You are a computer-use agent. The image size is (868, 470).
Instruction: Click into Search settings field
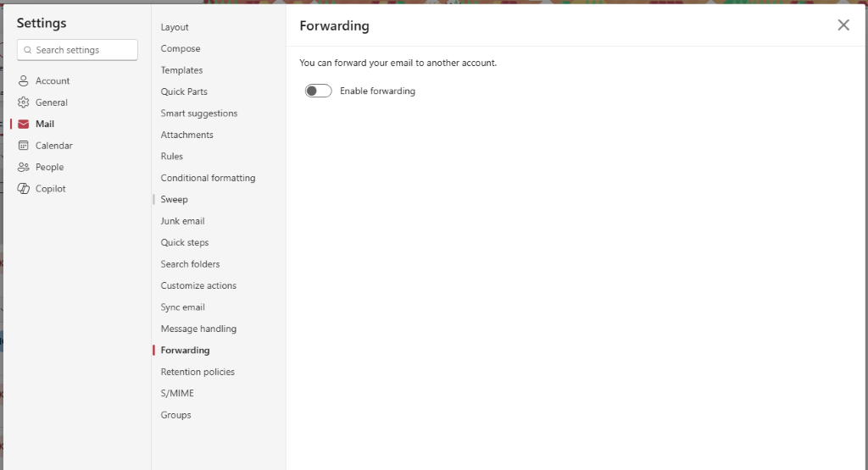(77, 50)
